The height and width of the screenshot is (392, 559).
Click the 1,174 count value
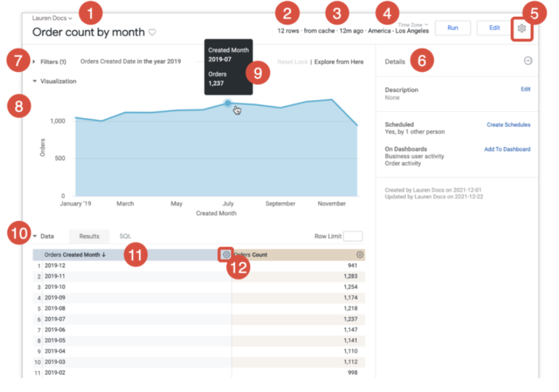pos(351,298)
